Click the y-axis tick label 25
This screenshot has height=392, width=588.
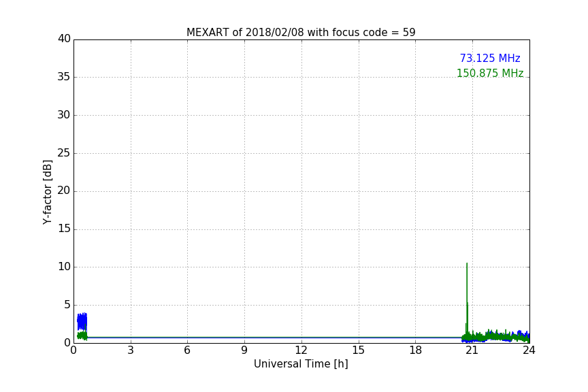point(64,152)
